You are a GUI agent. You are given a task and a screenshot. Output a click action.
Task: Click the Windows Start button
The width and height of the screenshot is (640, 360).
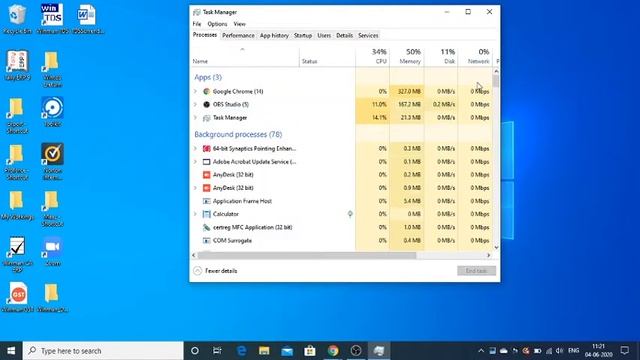click(11, 351)
